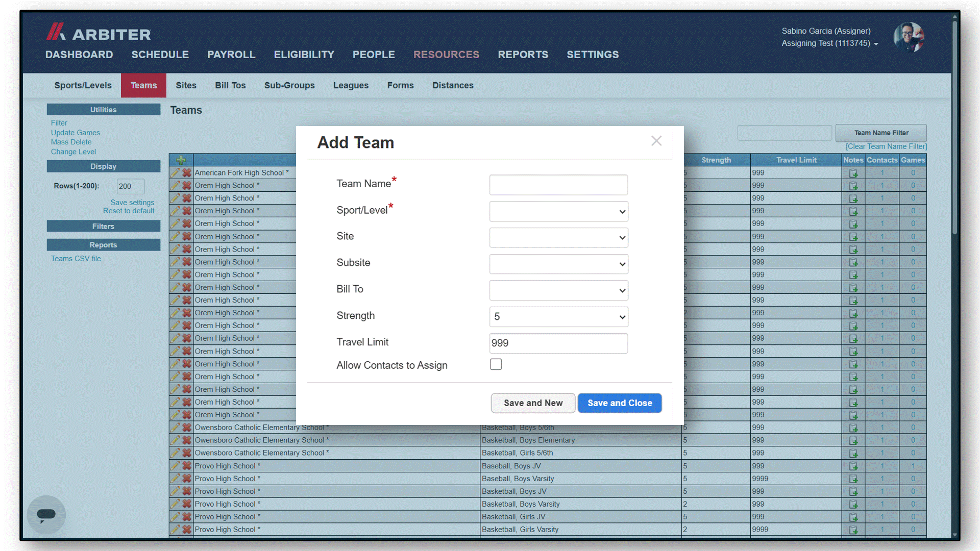Viewport: 980px width, 551px height.
Task: Open the Assigning Test account dropdown
Action: click(829, 43)
